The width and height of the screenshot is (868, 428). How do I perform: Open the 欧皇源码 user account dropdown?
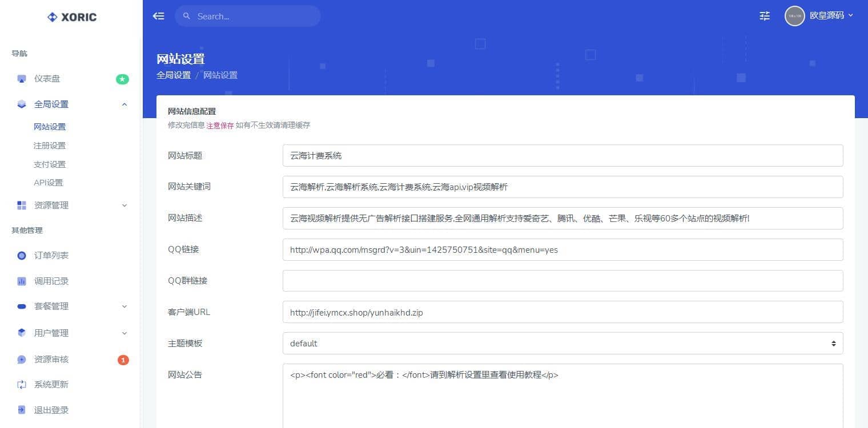pos(819,16)
